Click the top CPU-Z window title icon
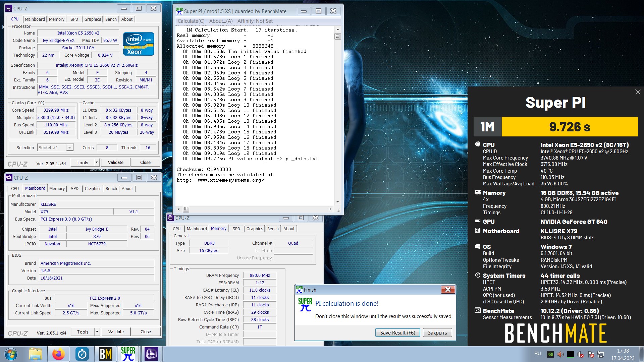644x362 pixels. click(x=9, y=8)
